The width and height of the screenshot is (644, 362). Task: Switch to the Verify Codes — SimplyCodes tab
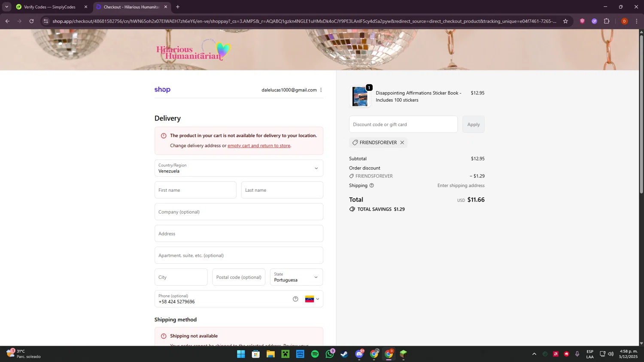(49, 7)
